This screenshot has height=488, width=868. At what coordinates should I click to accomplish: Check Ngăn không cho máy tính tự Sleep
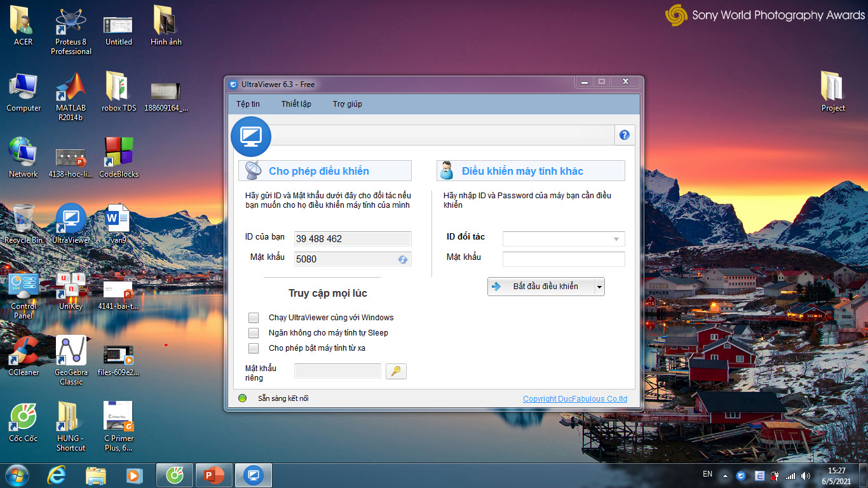tap(254, 333)
